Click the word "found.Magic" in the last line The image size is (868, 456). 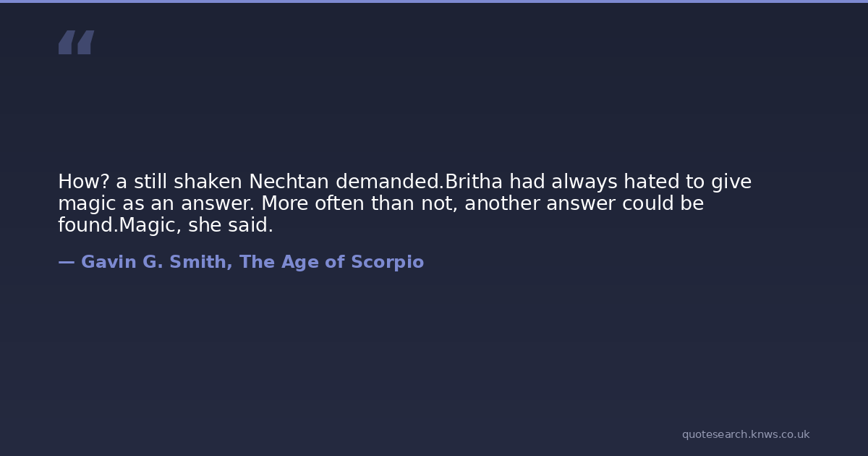(x=119, y=226)
